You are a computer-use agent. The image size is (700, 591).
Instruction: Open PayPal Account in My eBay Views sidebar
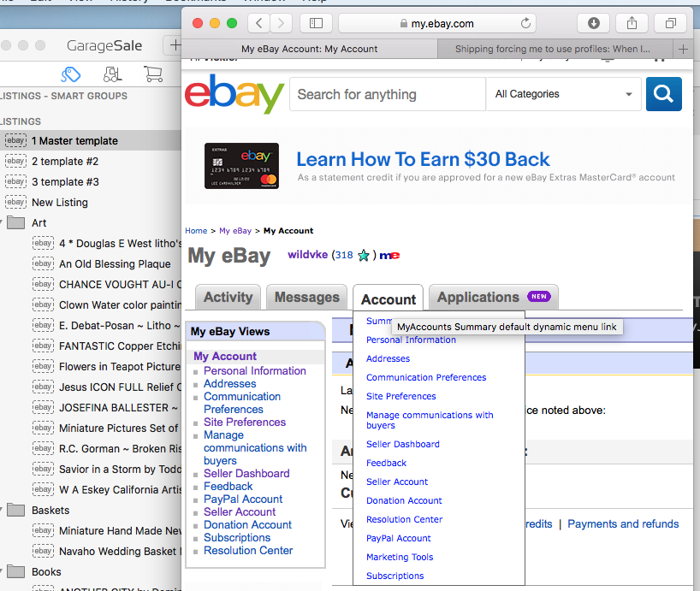point(243,499)
